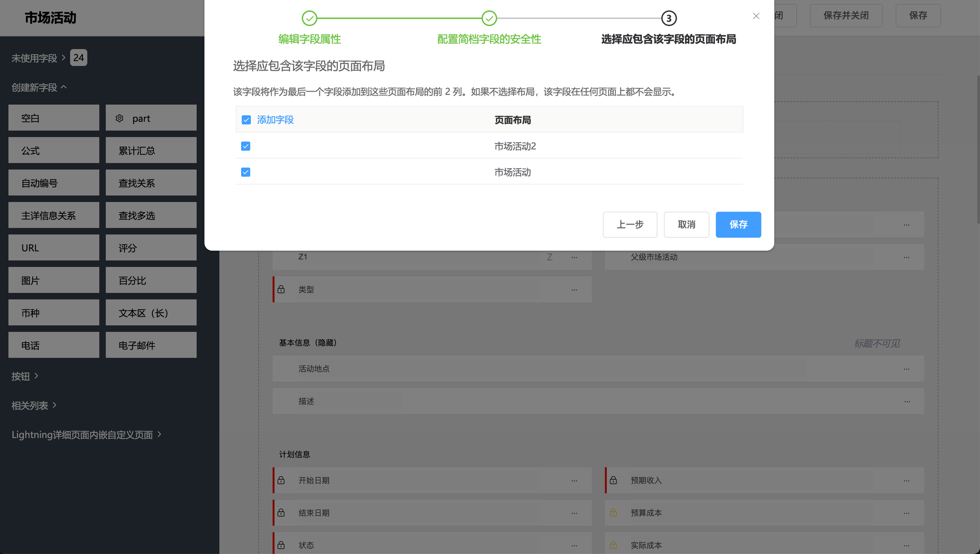Select step 3 选择应包含该字段的页面布局

click(669, 18)
